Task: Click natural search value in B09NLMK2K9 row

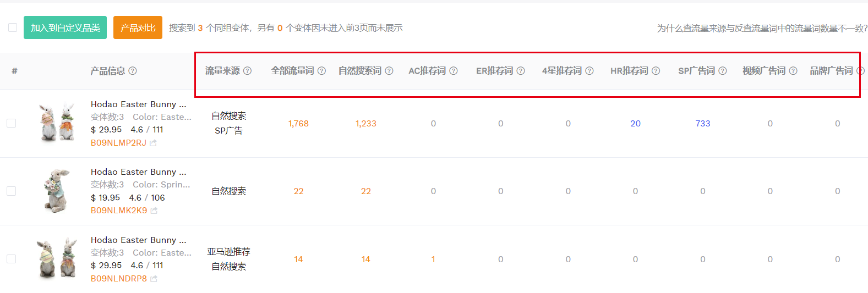Action: [x=366, y=191]
